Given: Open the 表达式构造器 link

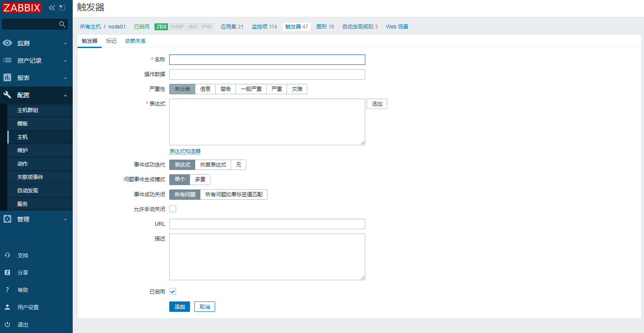Looking at the screenshot, I should (x=185, y=151).
